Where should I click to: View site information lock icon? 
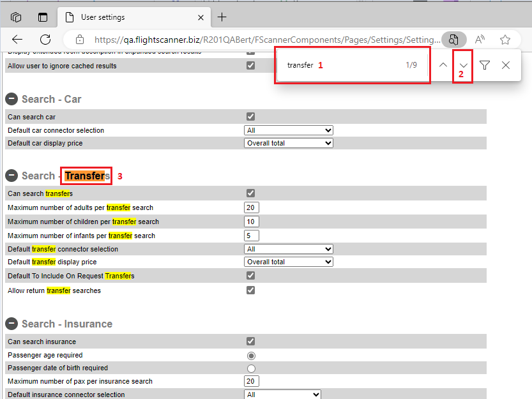pyautogui.click(x=80, y=40)
